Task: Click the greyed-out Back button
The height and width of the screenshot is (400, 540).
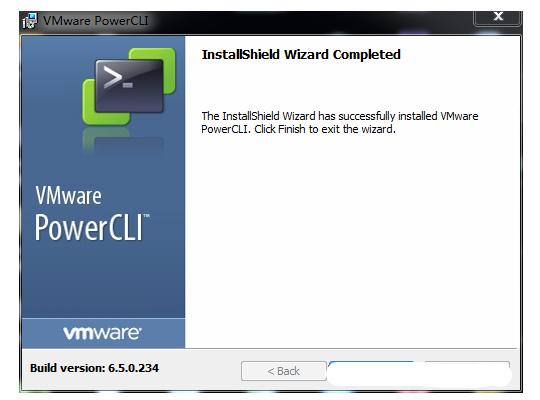Action: (284, 371)
